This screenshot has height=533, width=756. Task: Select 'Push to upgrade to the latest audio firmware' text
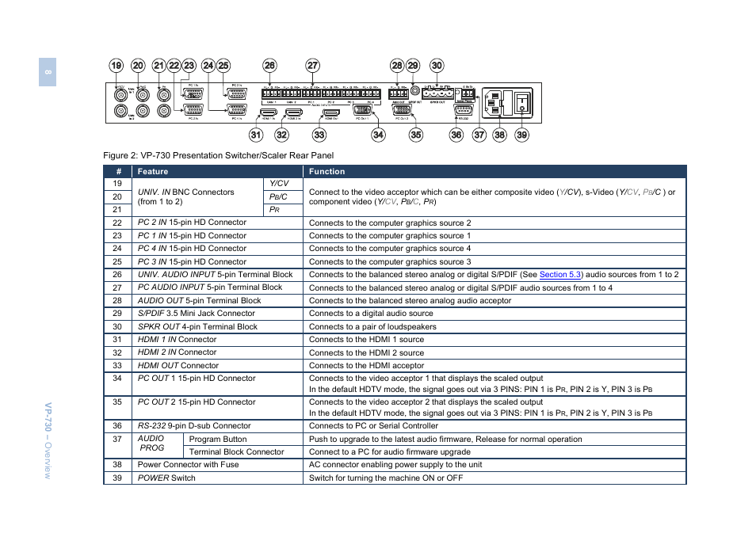click(391, 440)
